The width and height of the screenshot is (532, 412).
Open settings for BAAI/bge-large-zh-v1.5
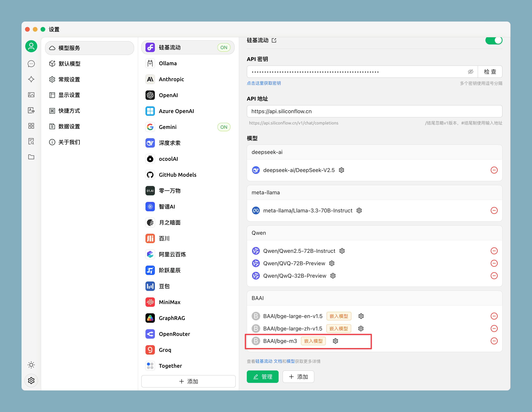pyautogui.click(x=361, y=329)
